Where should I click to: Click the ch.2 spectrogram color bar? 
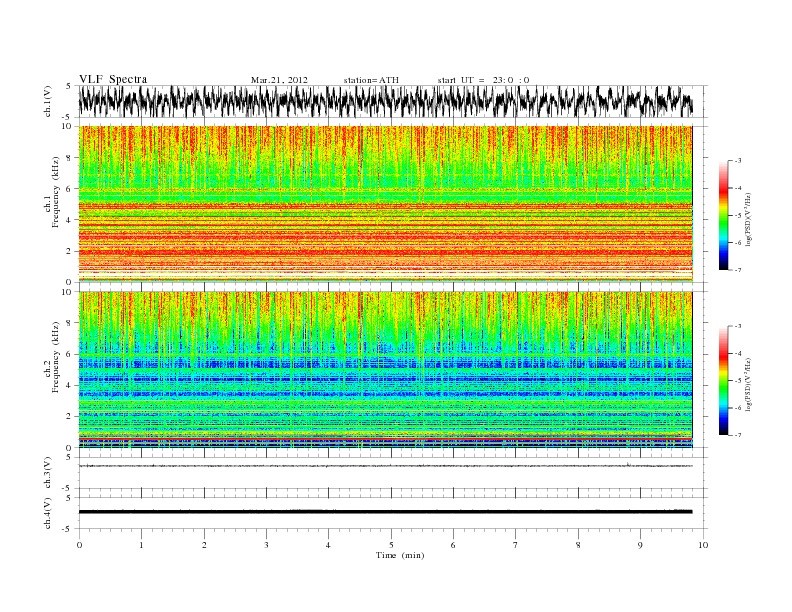click(x=723, y=381)
